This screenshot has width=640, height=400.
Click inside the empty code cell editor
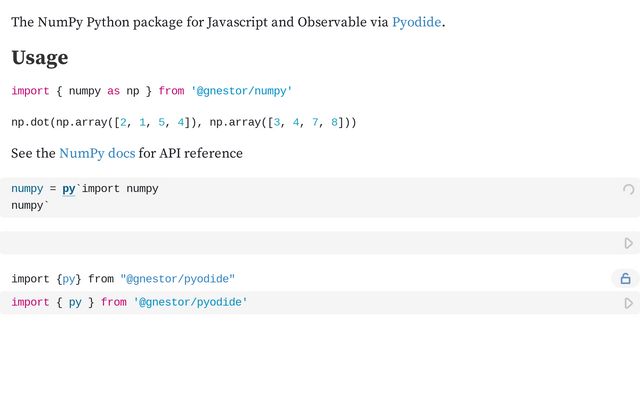click(x=310, y=243)
